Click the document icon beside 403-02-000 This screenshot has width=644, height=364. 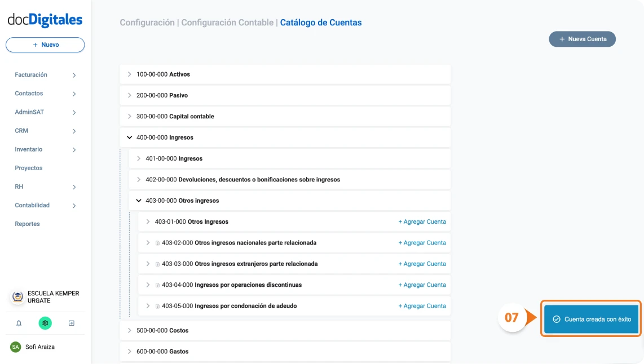(156, 242)
